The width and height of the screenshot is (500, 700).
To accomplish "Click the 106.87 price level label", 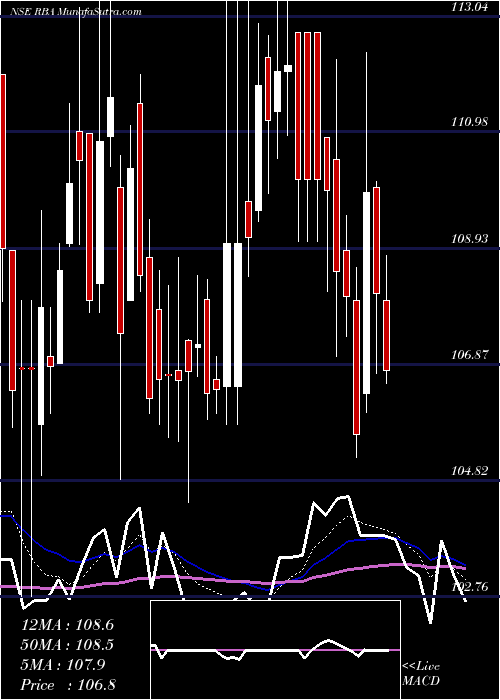I will click(x=470, y=354).
